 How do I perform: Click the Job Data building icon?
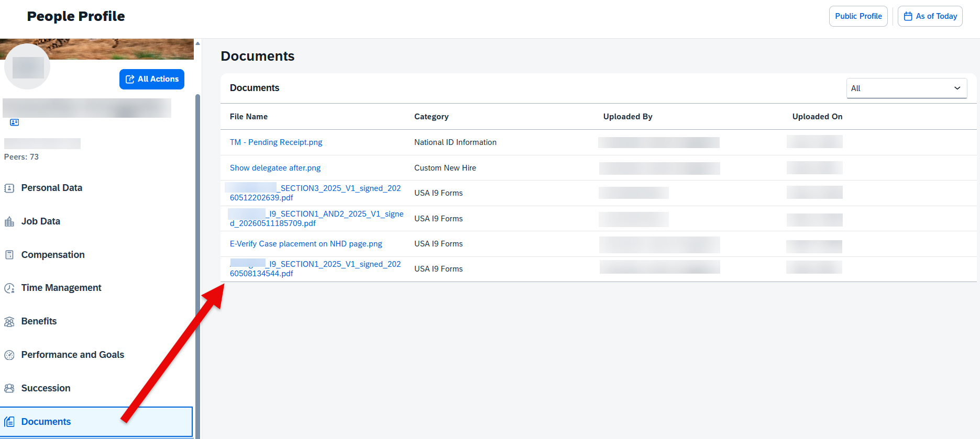click(9, 222)
